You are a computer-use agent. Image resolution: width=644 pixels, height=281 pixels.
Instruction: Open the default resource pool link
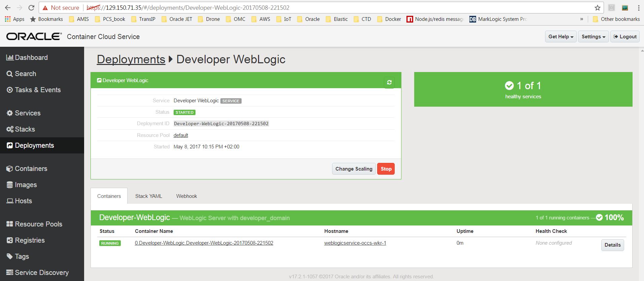coord(181,135)
